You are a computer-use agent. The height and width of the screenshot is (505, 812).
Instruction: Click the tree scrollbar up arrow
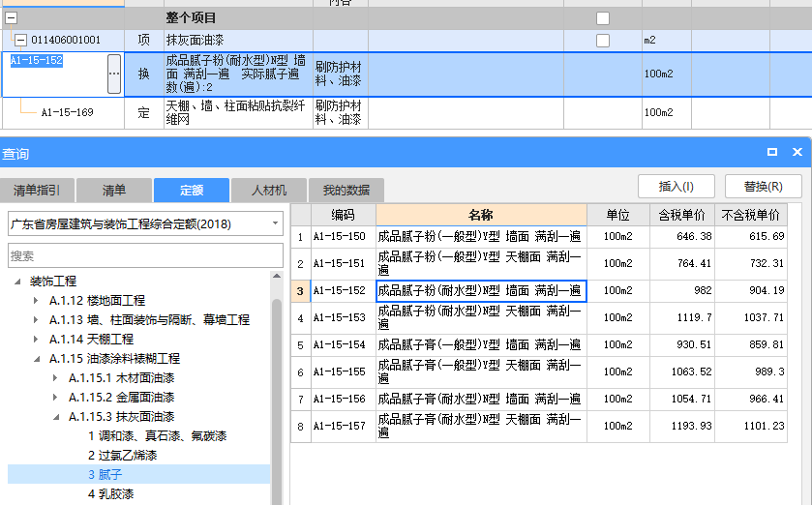click(x=277, y=277)
